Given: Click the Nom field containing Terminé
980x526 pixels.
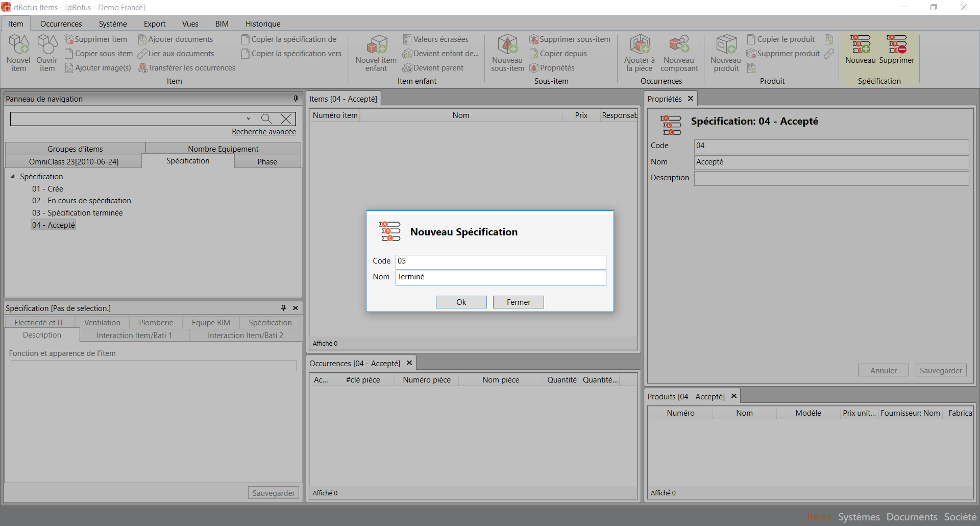Looking at the screenshot, I should (500, 277).
